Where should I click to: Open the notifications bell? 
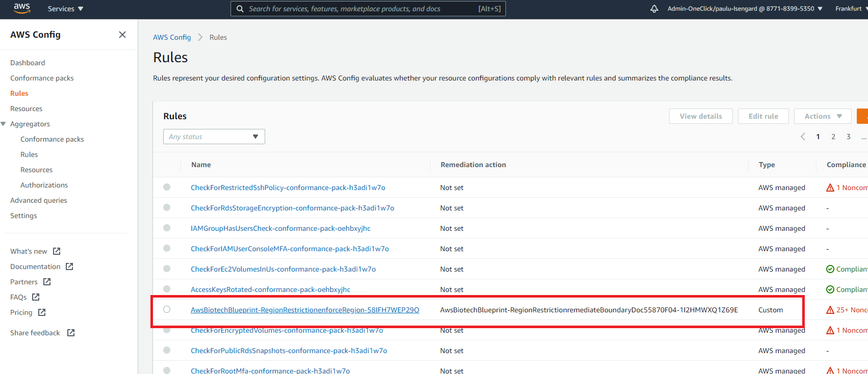click(x=654, y=9)
